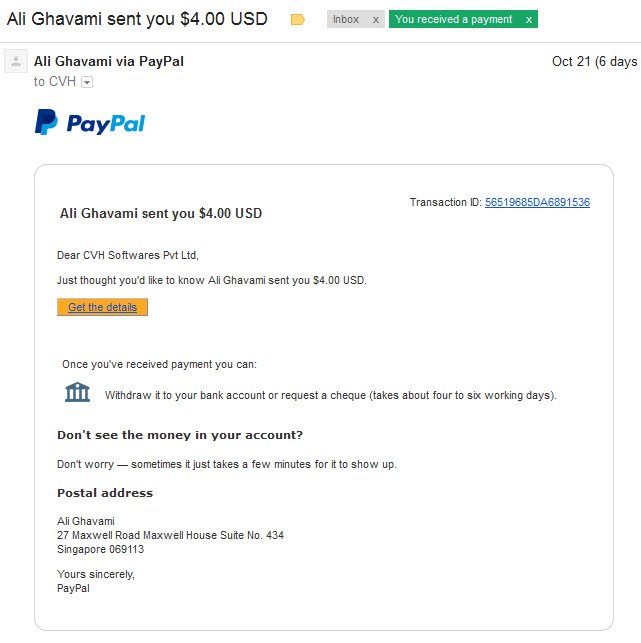Click the withdraw to bank account text
Screen dimensions: 641x643
coord(331,395)
